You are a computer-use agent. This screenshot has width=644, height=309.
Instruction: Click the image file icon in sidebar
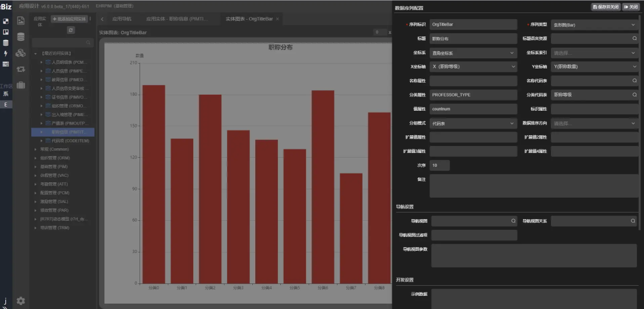click(21, 21)
